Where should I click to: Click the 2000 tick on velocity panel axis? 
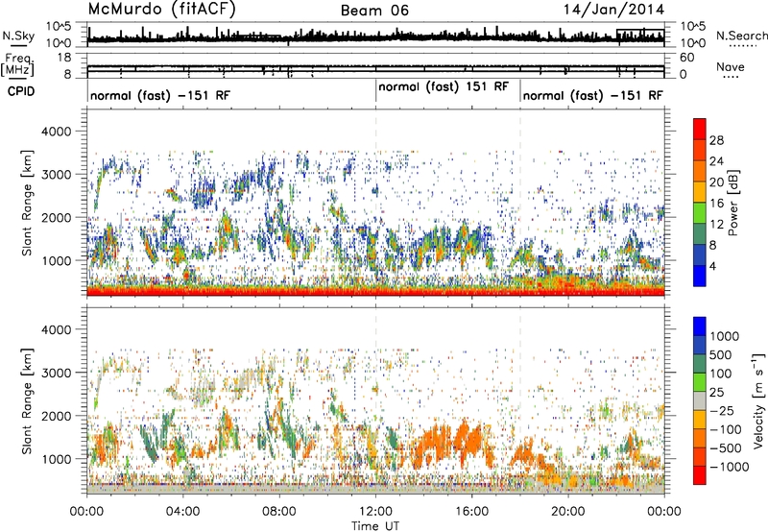(56, 416)
